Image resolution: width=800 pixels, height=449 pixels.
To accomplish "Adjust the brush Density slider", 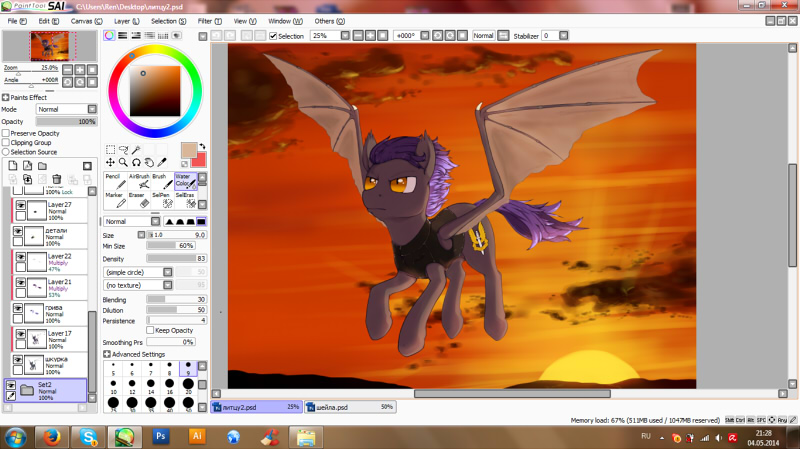I will [x=177, y=259].
